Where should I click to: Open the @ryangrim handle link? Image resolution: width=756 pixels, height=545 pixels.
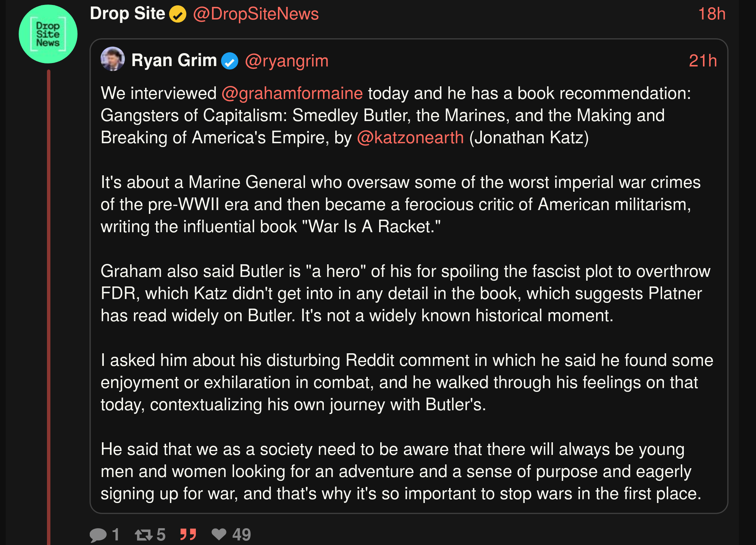pyautogui.click(x=286, y=61)
